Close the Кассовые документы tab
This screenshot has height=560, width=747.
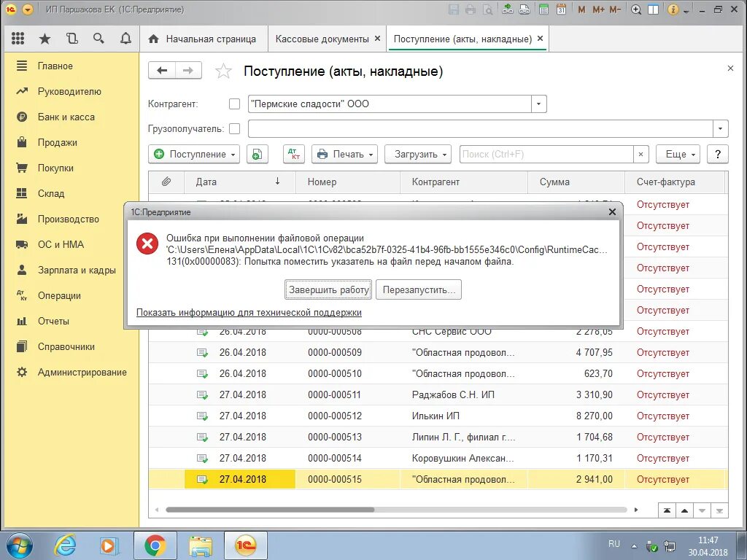pos(377,39)
